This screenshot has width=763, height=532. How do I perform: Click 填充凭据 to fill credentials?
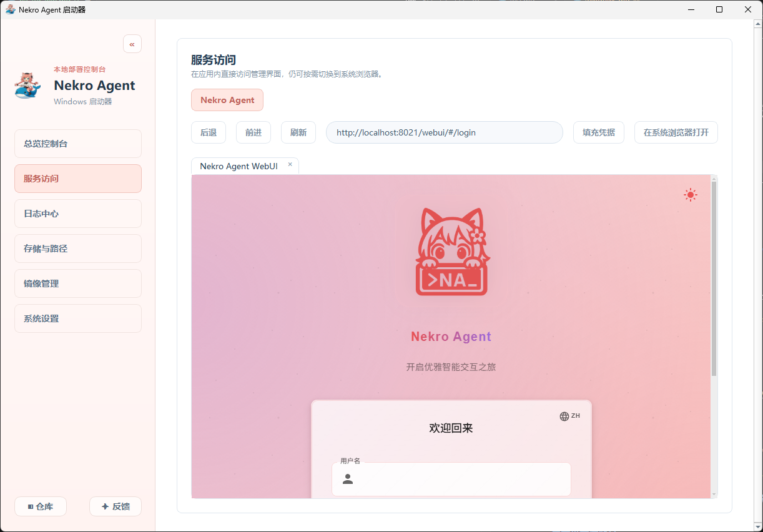point(599,132)
